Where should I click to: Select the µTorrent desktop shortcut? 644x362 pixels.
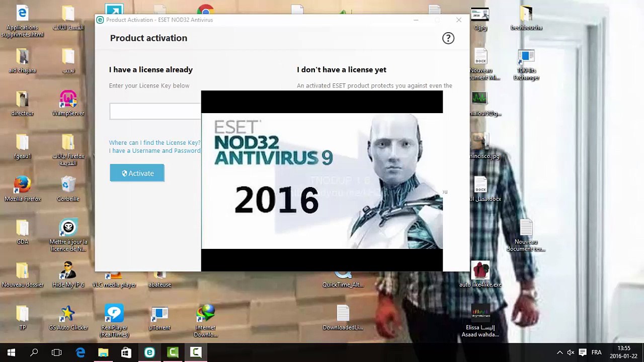(160, 318)
